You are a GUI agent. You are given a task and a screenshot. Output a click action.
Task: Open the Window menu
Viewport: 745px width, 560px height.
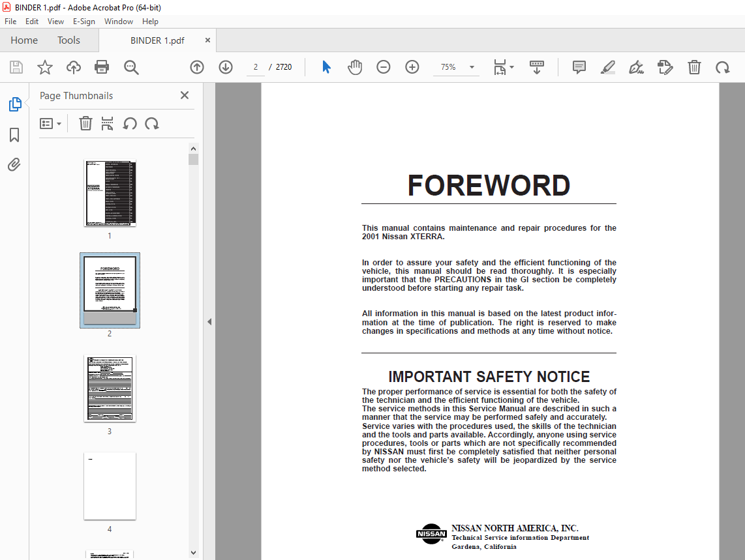pos(119,22)
